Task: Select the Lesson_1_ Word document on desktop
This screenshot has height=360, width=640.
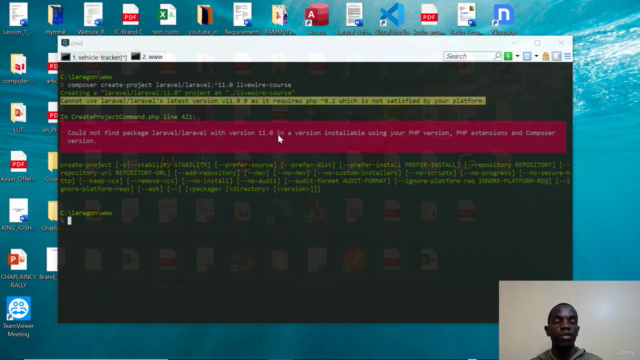Action: pos(18,19)
